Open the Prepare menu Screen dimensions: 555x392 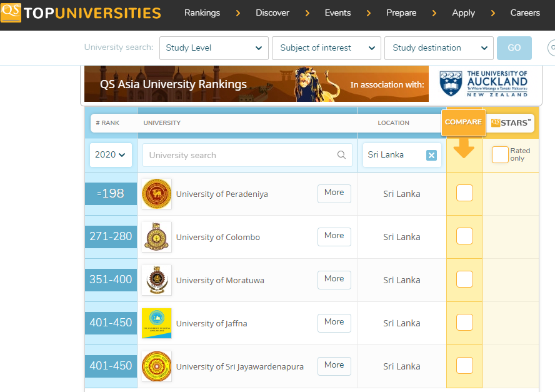pyautogui.click(x=401, y=13)
